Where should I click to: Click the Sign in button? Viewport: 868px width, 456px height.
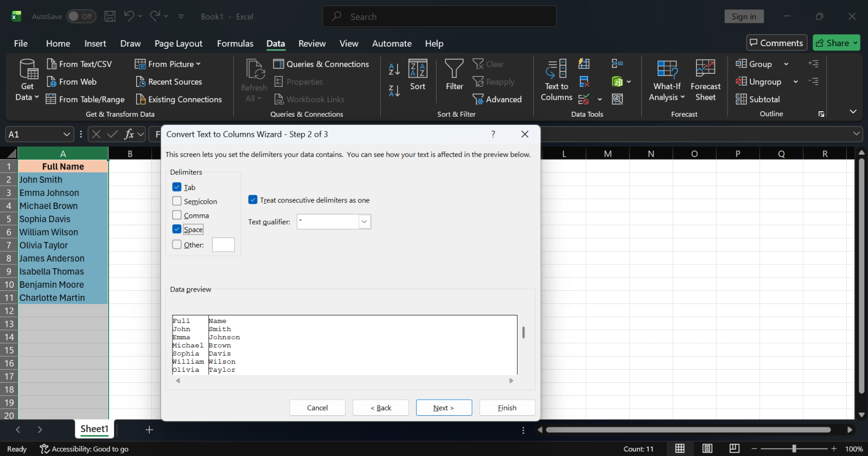(x=744, y=16)
